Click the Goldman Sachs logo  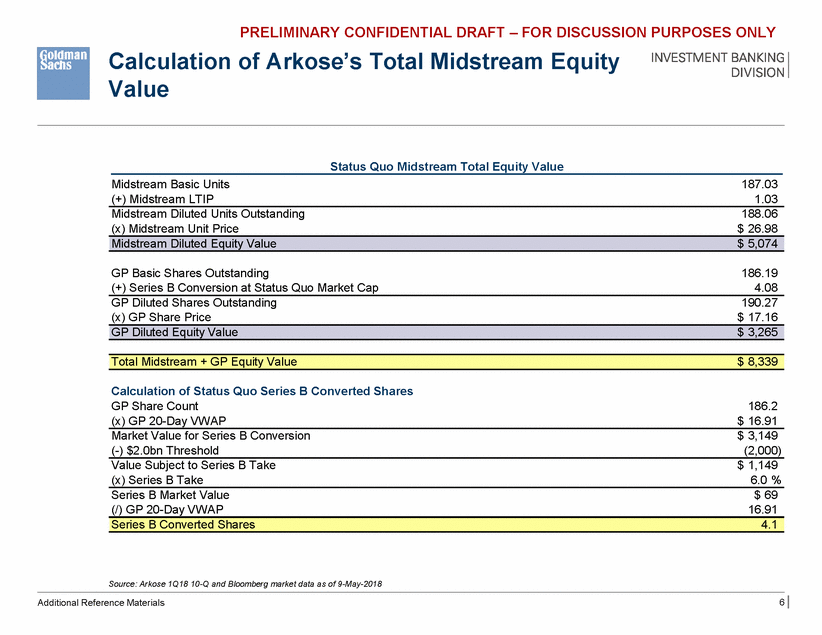point(63,73)
